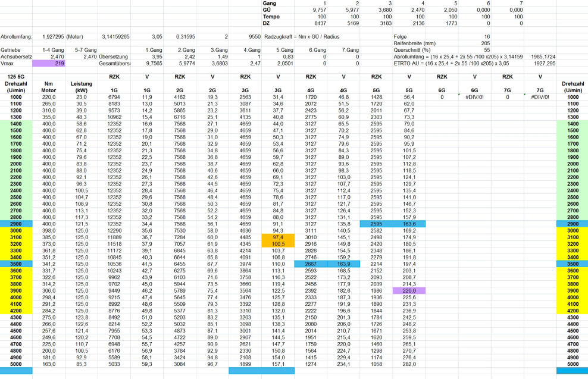Select the blue highlighted 2667 cell in 4G

pyautogui.click(x=311, y=264)
